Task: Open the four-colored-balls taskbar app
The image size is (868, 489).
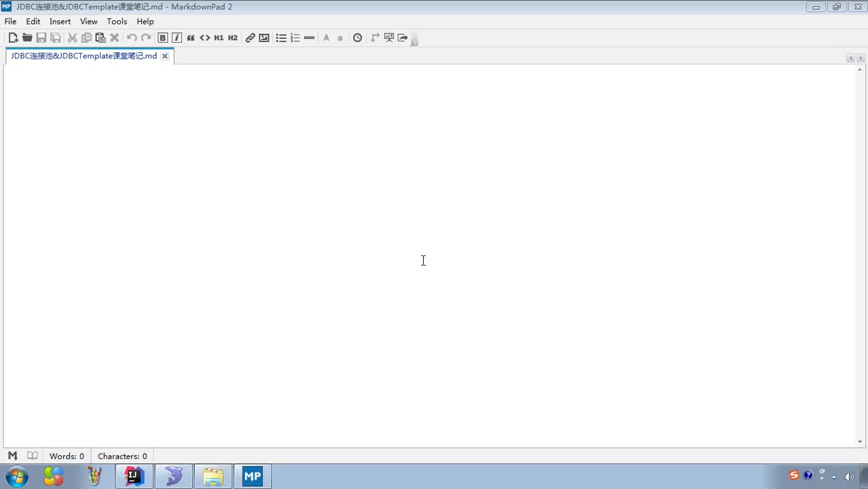Action: 54,476
